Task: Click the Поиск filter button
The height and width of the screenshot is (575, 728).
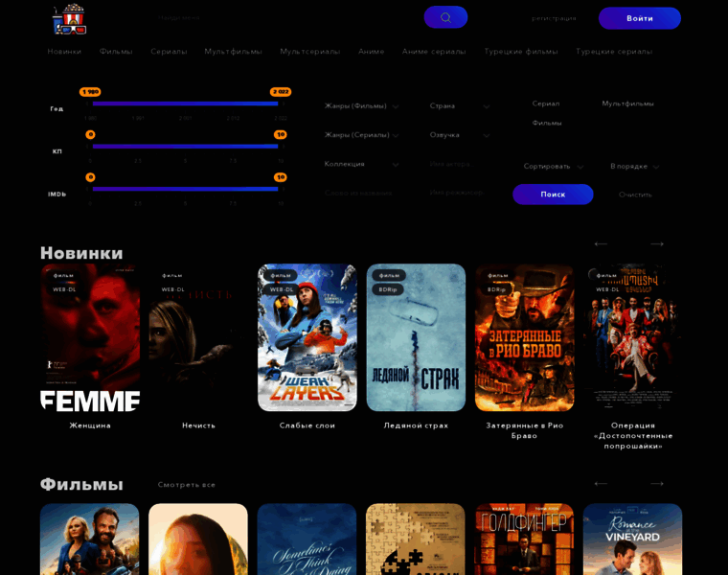Action: click(553, 195)
